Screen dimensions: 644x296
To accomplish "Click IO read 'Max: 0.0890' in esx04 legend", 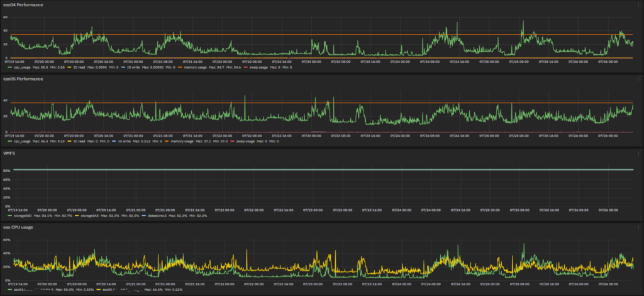I will [x=97, y=67].
